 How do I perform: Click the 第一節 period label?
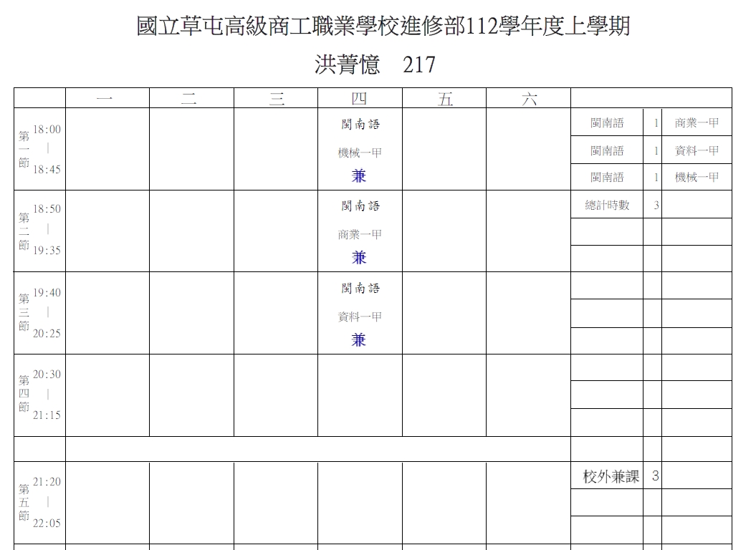click(x=24, y=149)
